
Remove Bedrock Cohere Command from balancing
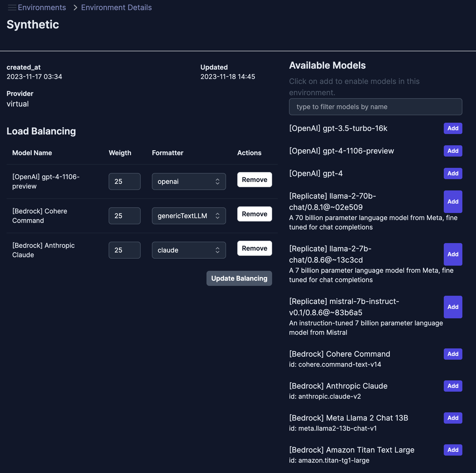(254, 214)
